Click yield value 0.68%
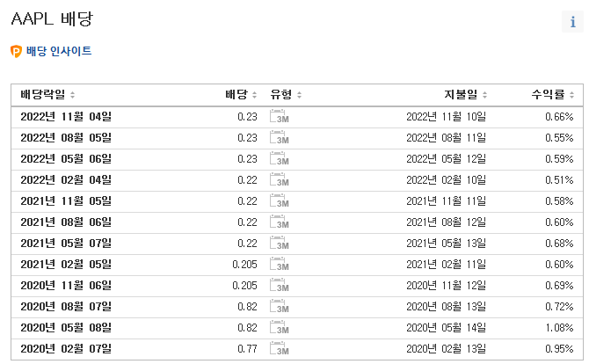The width and height of the screenshot is (589, 364). coord(559,243)
